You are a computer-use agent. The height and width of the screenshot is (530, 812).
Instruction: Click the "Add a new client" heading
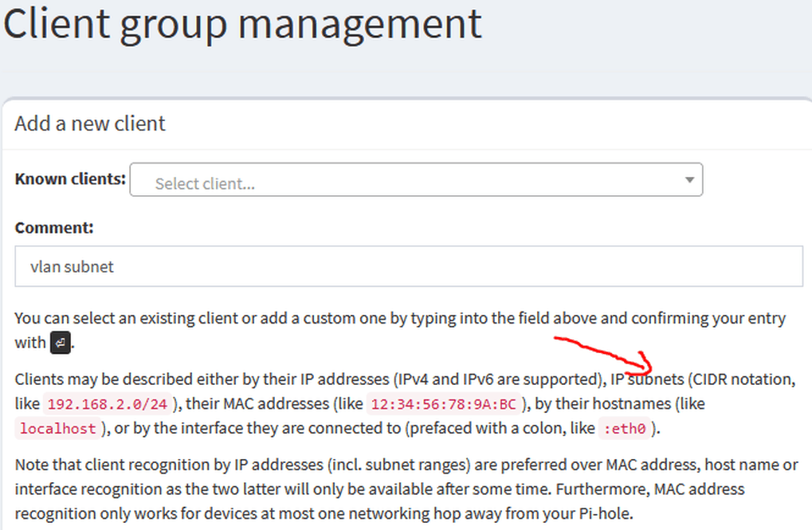tap(90, 124)
